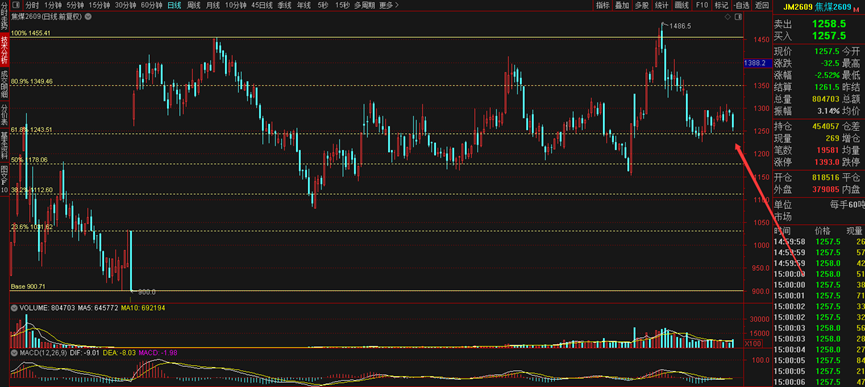Viewport: 865px width, 387px height.
Task: Open the 基本资料 sidebar tab
Action: coord(4,145)
